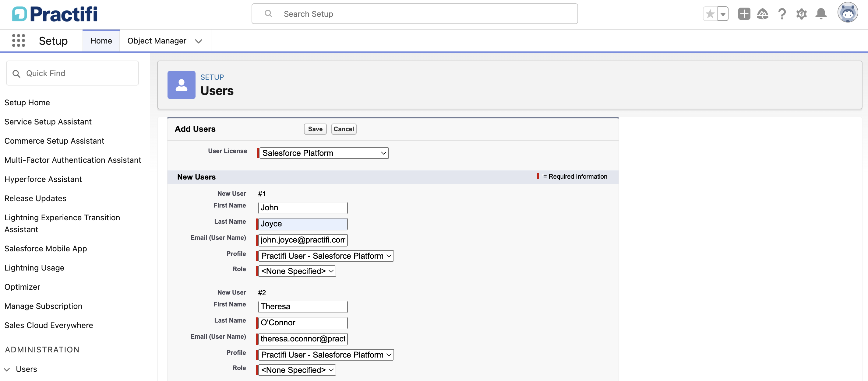Open the setup gear menu

tap(801, 14)
